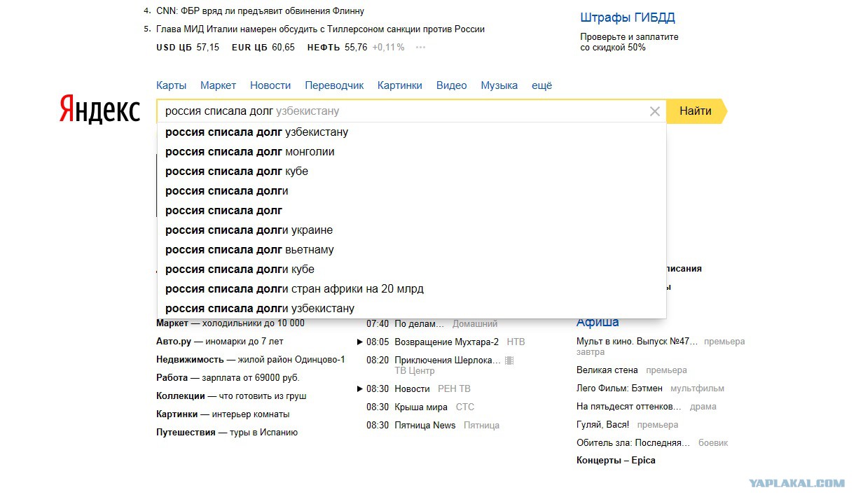Click the play triangle next to Новости РЕН ТВ

(360, 388)
